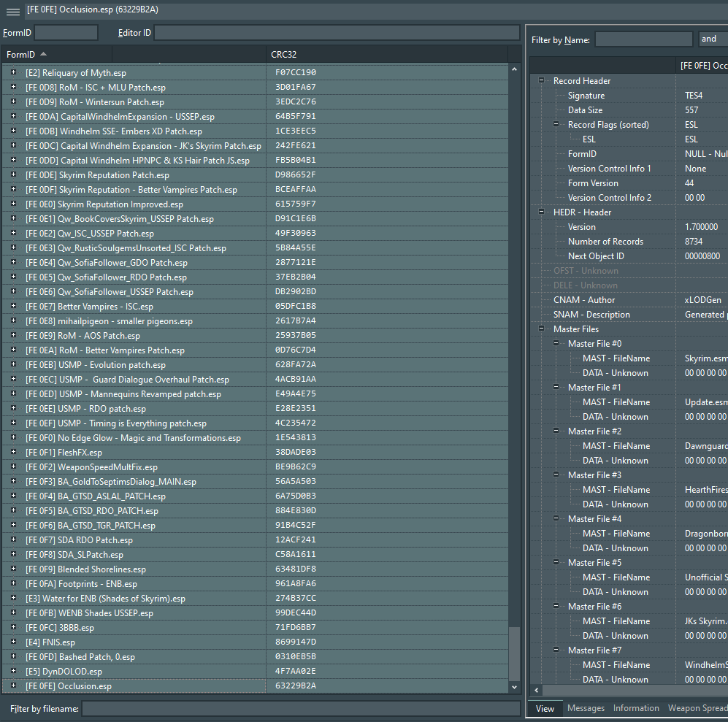Select the SDA RDO Patch.esp row
The width and height of the screenshot is (728, 722).
tap(256, 540)
